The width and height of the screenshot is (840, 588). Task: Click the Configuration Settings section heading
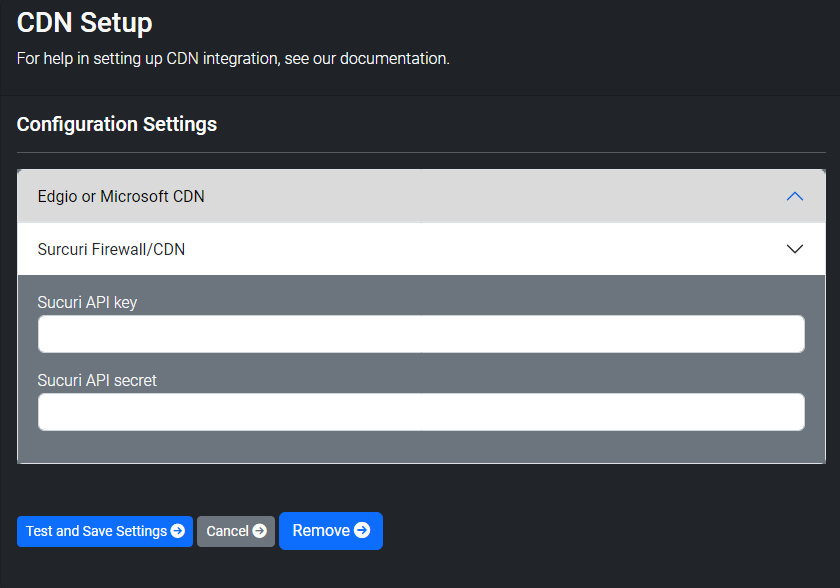coord(117,124)
